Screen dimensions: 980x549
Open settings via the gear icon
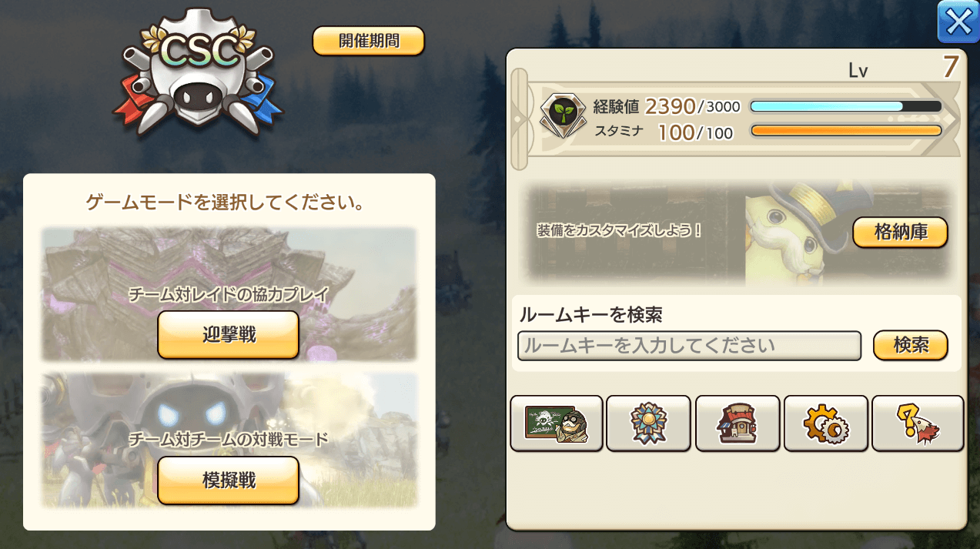pyautogui.click(x=826, y=423)
